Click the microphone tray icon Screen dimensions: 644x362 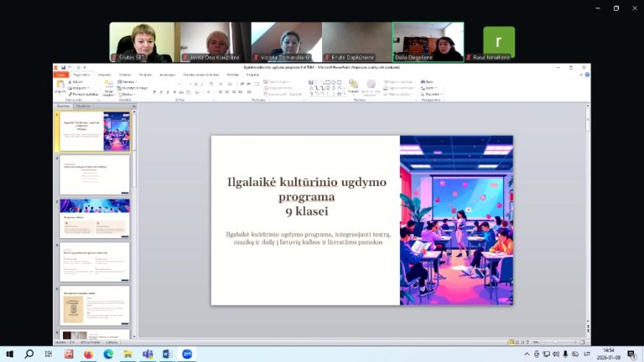point(565,354)
